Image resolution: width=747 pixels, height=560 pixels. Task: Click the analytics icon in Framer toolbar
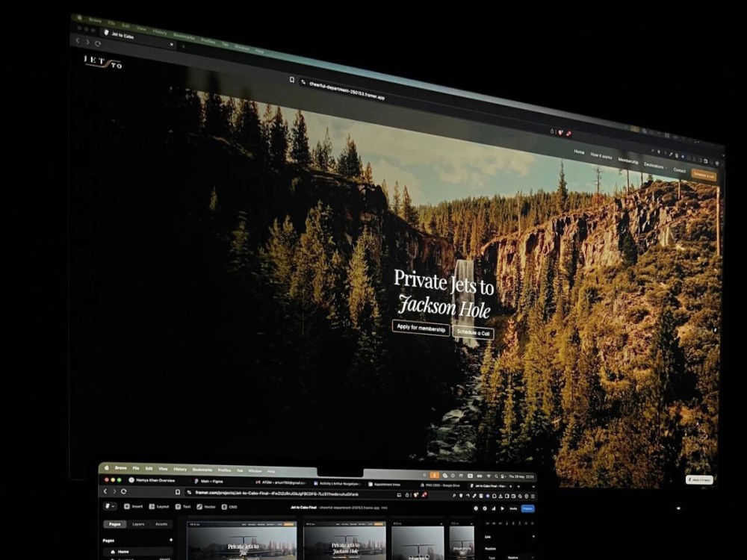pos(493,508)
